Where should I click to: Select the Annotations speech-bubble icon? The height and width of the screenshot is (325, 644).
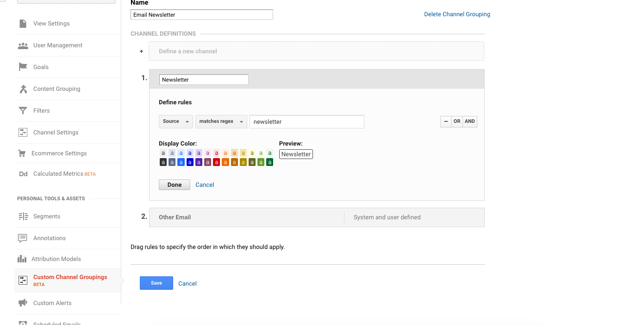pyautogui.click(x=23, y=238)
